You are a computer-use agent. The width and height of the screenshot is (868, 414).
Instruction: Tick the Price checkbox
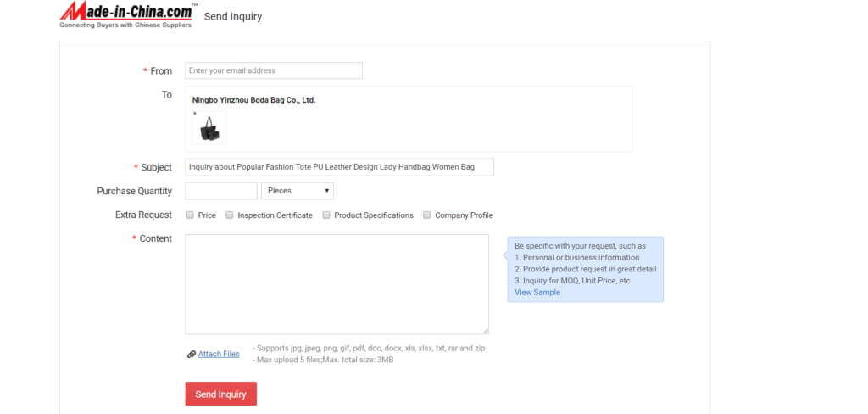coord(190,215)
